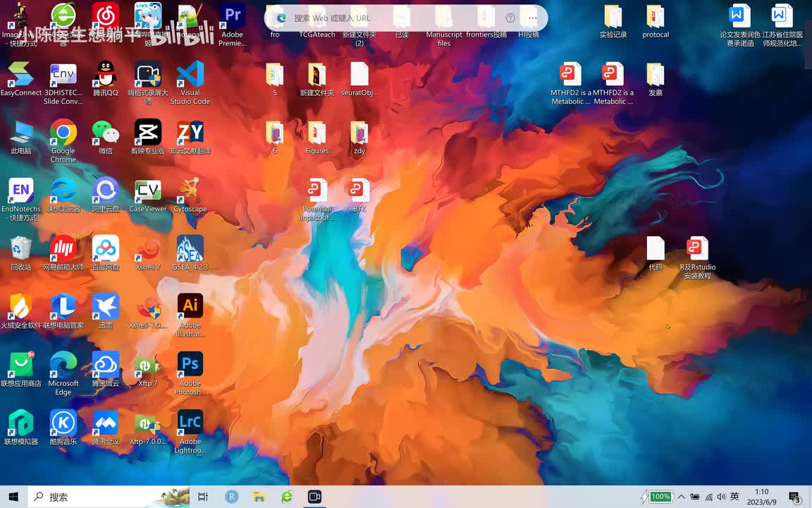Image resolution: width=812 pixels, height=508 pixels.
Task: Launch Adobe Illustrator desktop shortcut
Action: (x=190, y=315)
